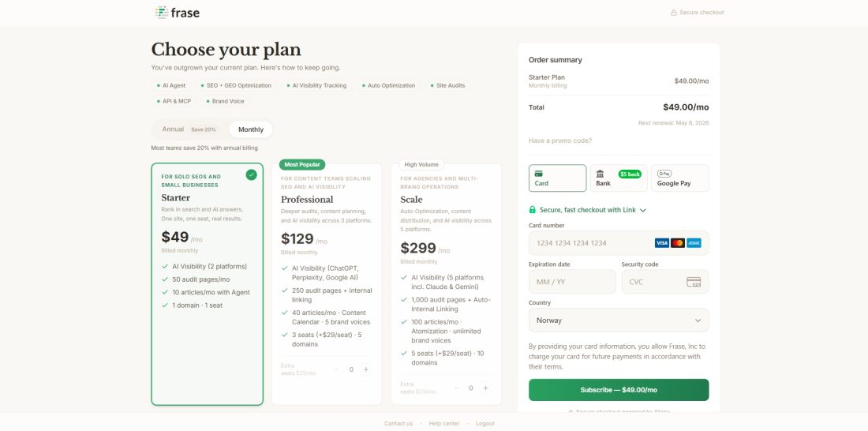The height and width of the screenshot is (431, 868).
Task: Click the green lock icon beside Link checkout
Action: tap(533, 210)
